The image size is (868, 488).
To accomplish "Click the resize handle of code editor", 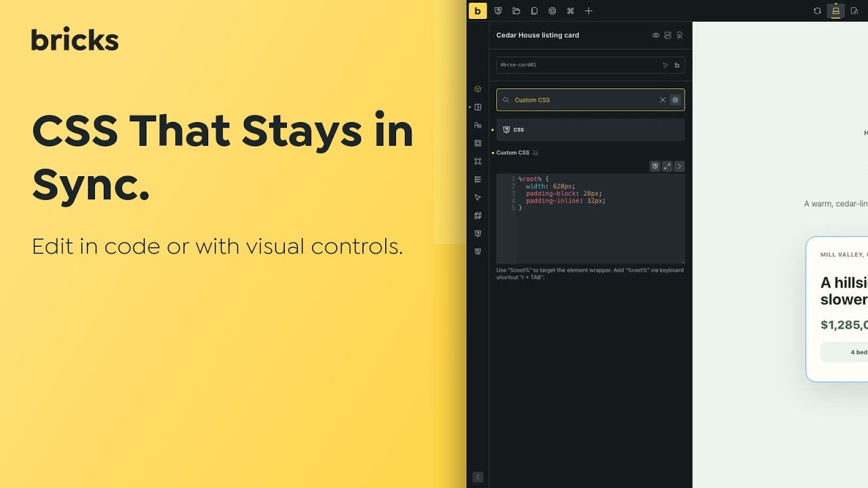I will coord(682,262).
